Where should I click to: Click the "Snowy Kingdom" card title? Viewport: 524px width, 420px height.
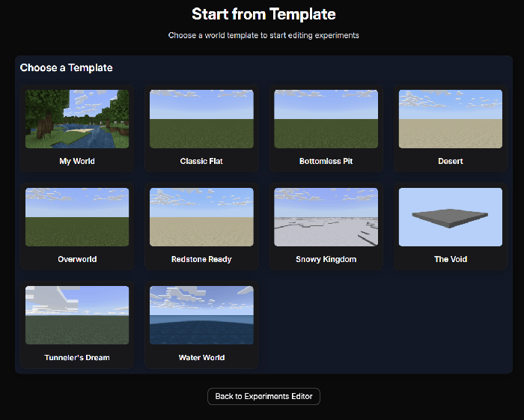coord(326,259)
